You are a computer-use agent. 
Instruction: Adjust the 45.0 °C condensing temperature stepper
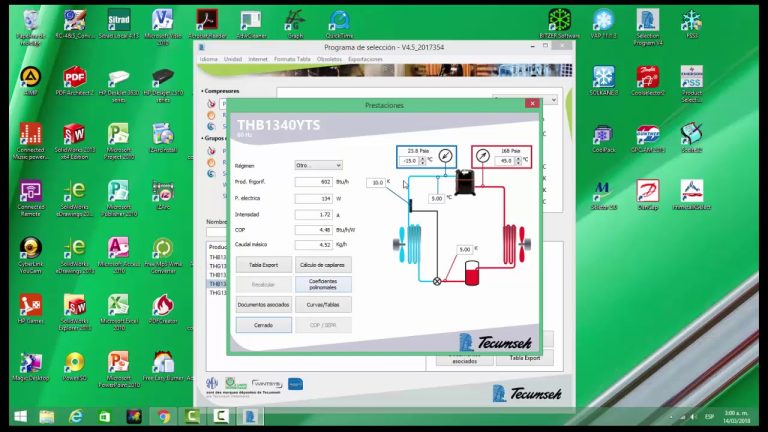(518, 161)
